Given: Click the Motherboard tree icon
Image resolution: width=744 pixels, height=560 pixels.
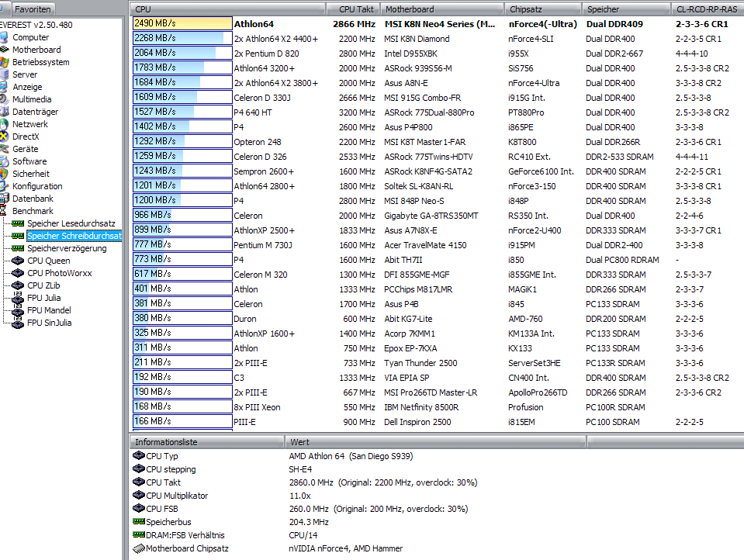Looking at the screenshot, I should (4, 50).
